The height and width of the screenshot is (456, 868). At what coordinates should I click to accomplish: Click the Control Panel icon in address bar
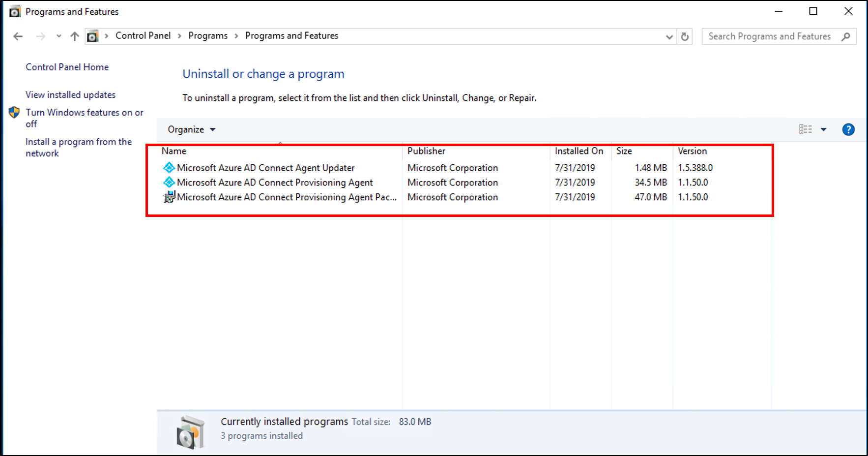92,36
